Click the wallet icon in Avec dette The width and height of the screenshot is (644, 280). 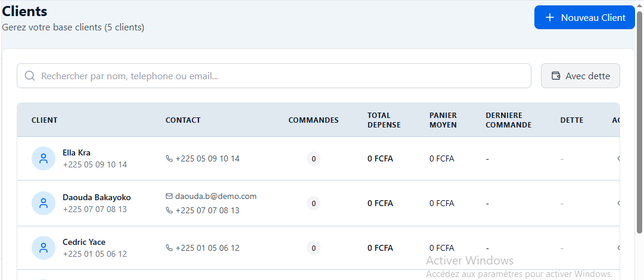coord(556,76)
